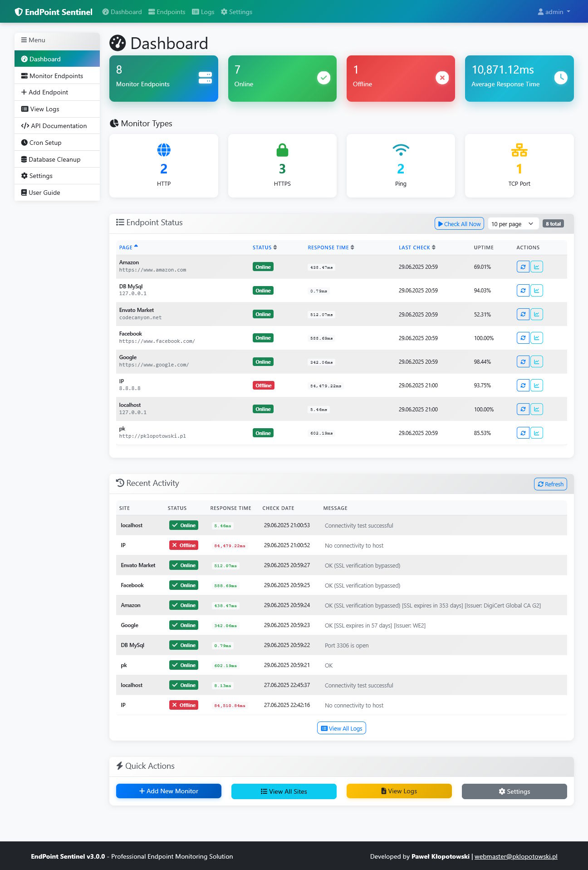588x870 pixels.
Task: Open the chart icon for Envato Market row
Action: (x=537, y=314)
